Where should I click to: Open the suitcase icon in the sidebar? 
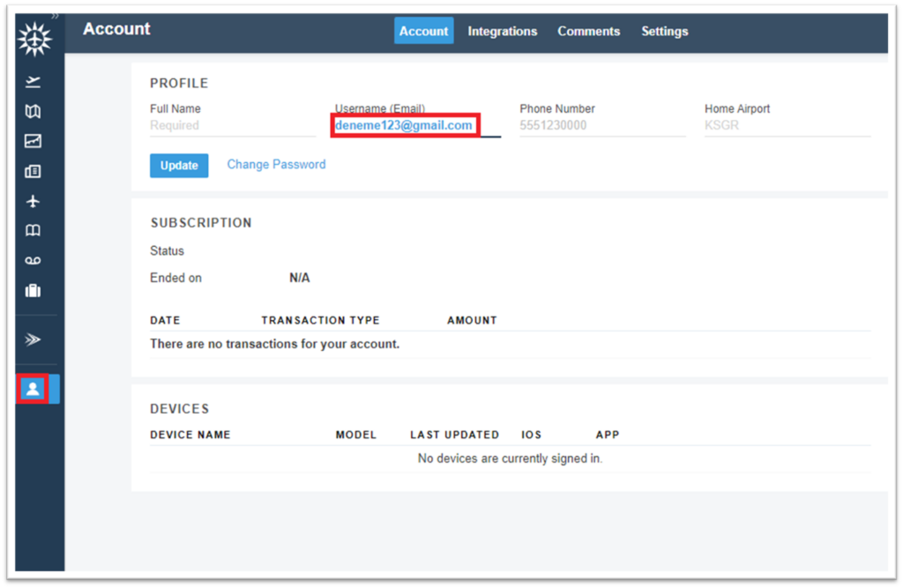tap(33, 291)
